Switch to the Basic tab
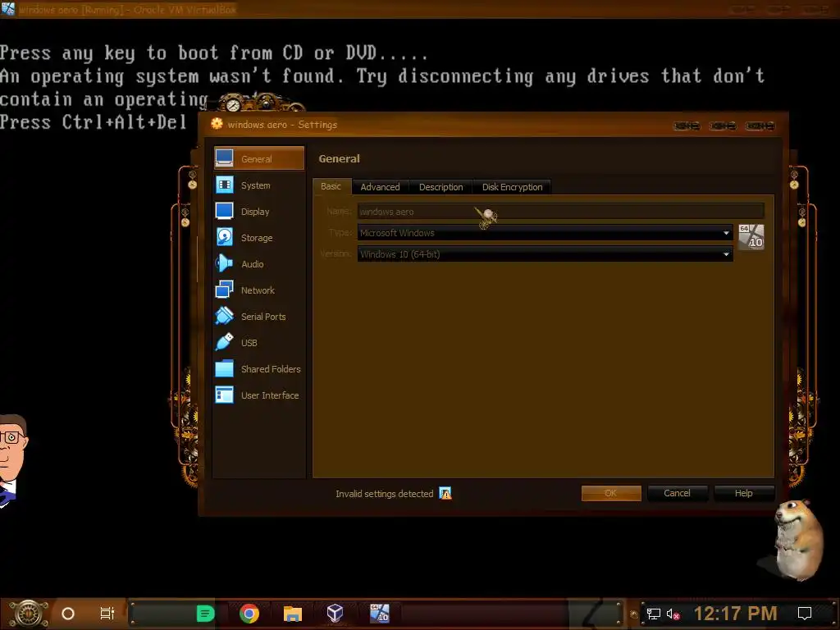The image size is (840, 630). point(331,186)
